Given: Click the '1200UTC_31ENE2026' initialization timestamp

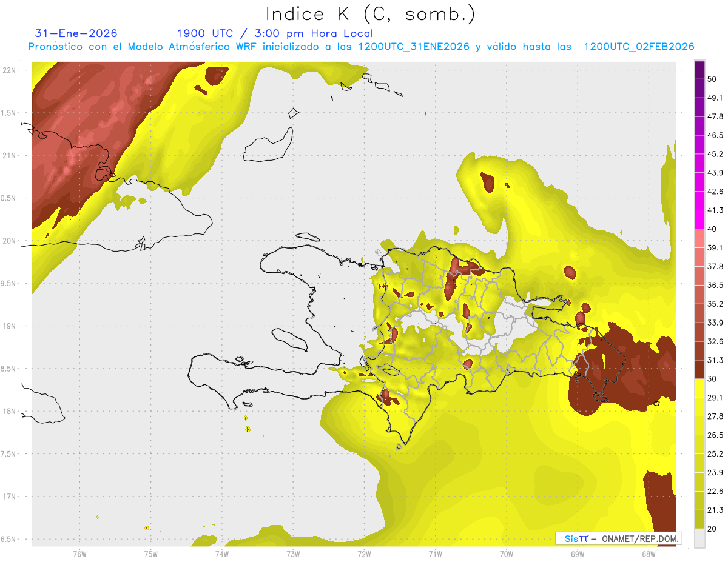Looking at the screenshot, I should pyautogui.click(x=414, y=47).
